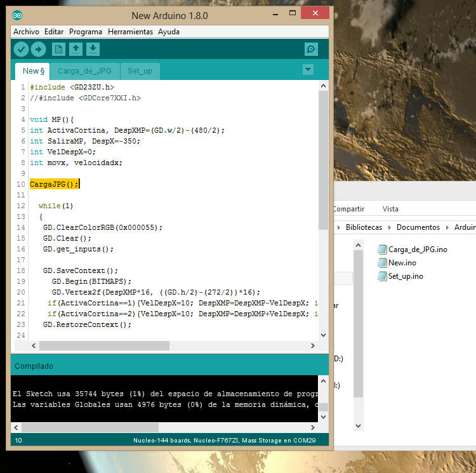Click editor horizontal scrollbar left arrow
Screen dimensions: 476x473
(x=34, y=346)
